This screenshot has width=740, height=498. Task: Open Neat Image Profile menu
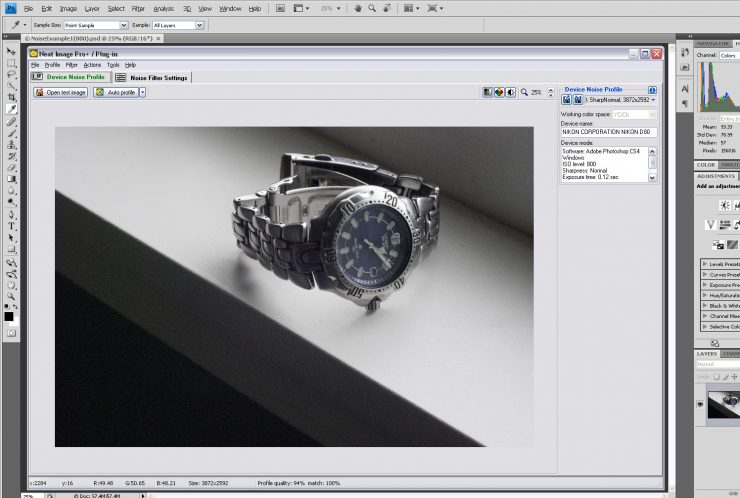[52, 65]
